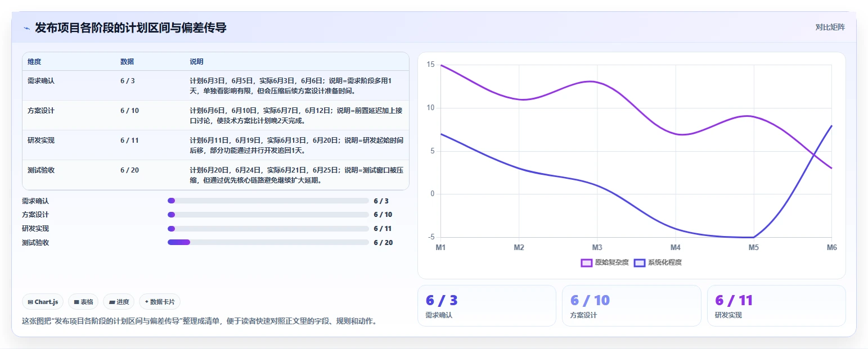Toggle 系统化程度 legend series
The width and height of the screenshot is (868, 349).
658,262
